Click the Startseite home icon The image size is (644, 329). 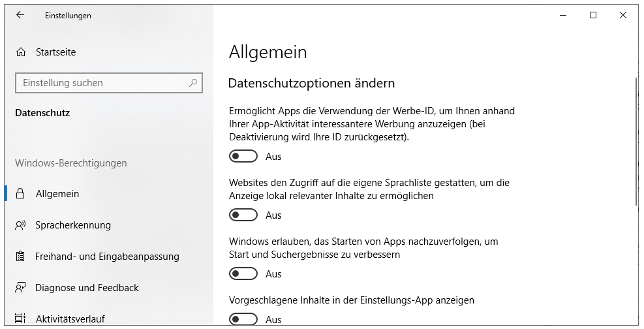click(21, 52)
